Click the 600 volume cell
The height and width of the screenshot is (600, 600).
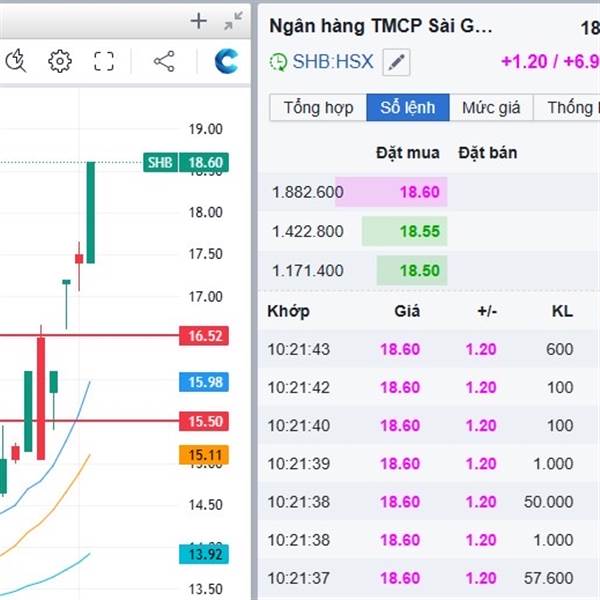pyautogui.click(x=559, y=349)
